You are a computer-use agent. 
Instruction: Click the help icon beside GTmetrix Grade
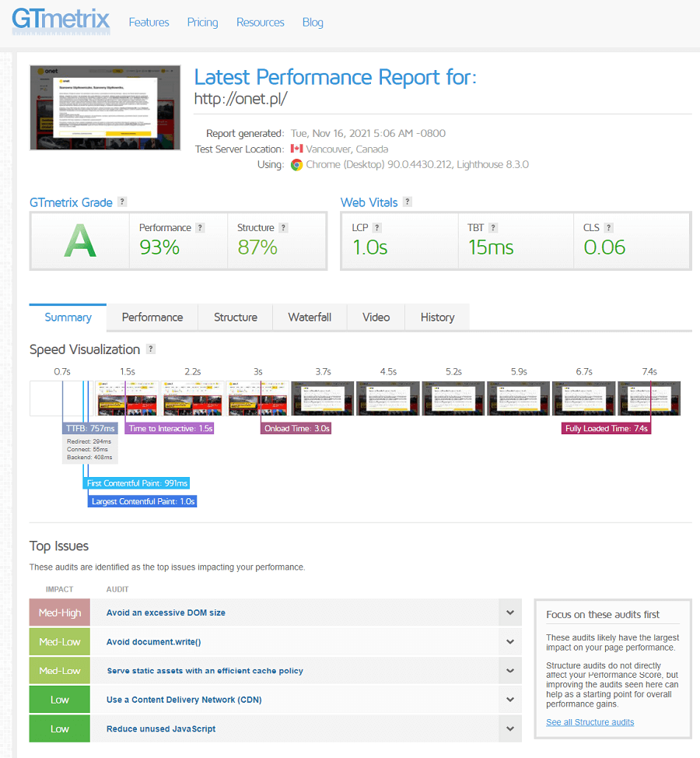click(122, 202)
